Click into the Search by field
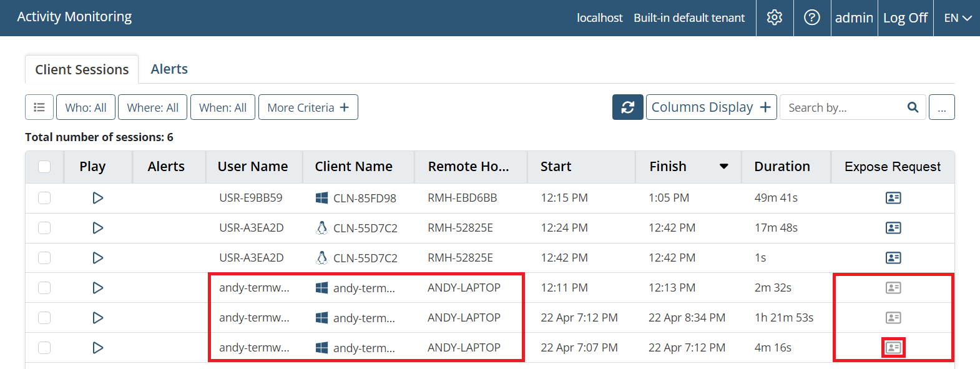The height and width of the screenshot is (369, 980). point(843,107)
